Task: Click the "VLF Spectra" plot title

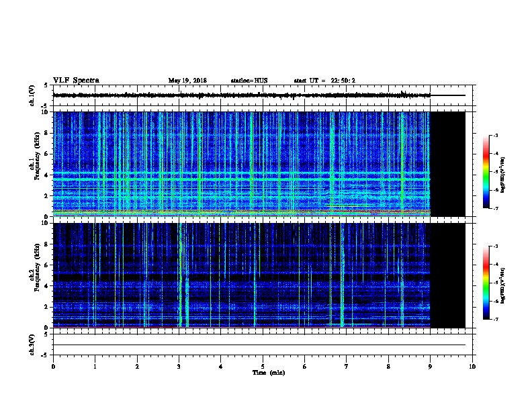Action: (x=76, y=81)
